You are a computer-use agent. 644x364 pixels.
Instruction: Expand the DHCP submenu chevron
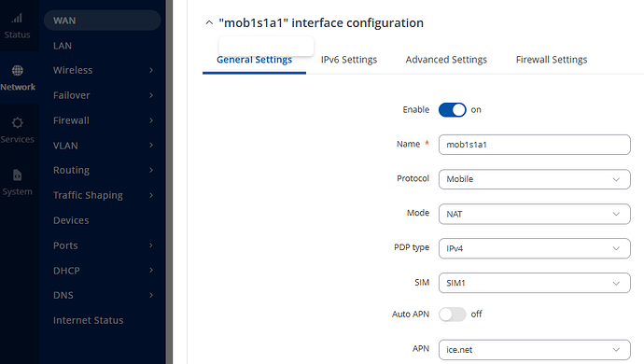(x=151, y=271)
